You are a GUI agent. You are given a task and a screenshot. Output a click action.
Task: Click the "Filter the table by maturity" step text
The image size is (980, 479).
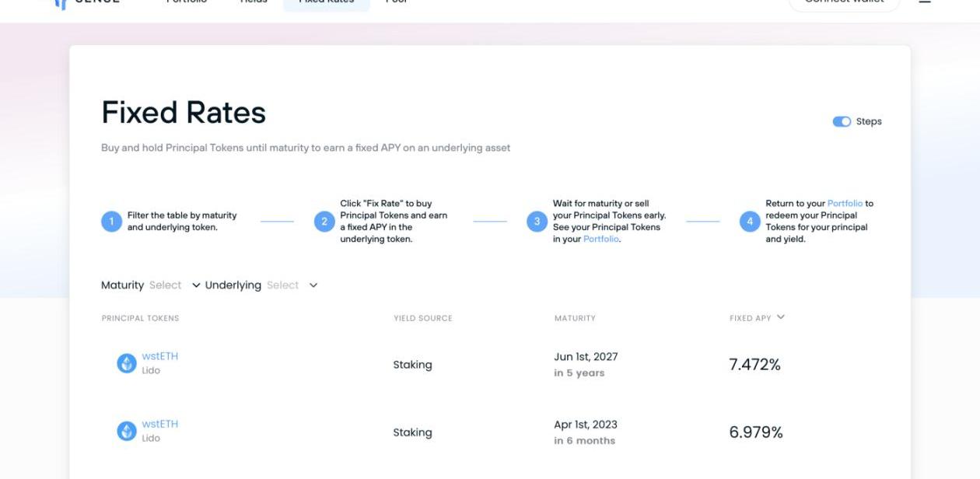[182, 222]
